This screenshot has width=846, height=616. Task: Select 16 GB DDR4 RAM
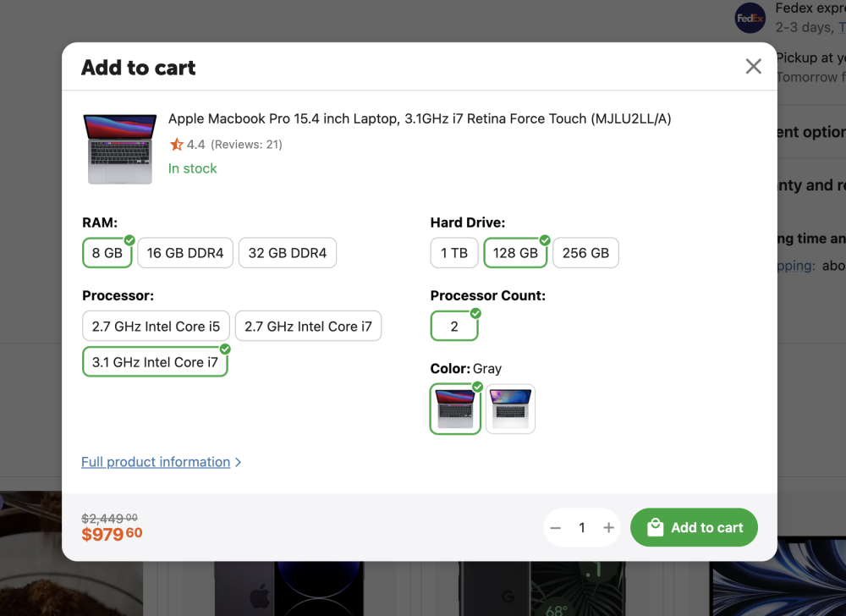click(185, 253)
